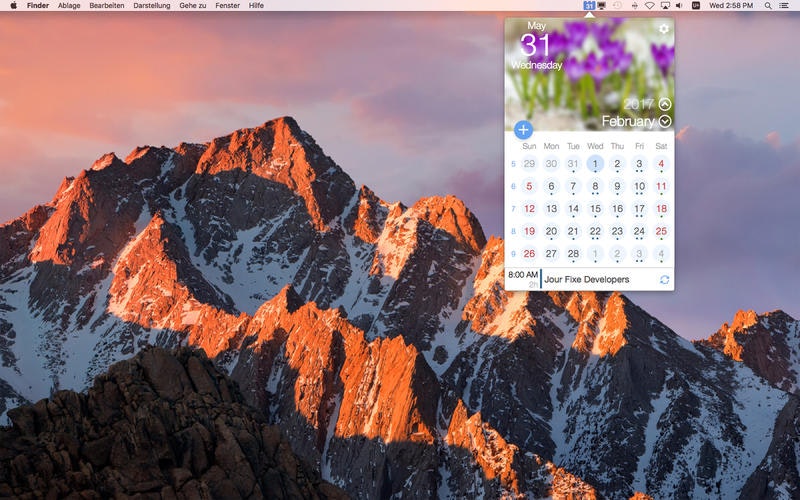Select Sunday February 26
800x500 pixels.
tap(529, 254)
